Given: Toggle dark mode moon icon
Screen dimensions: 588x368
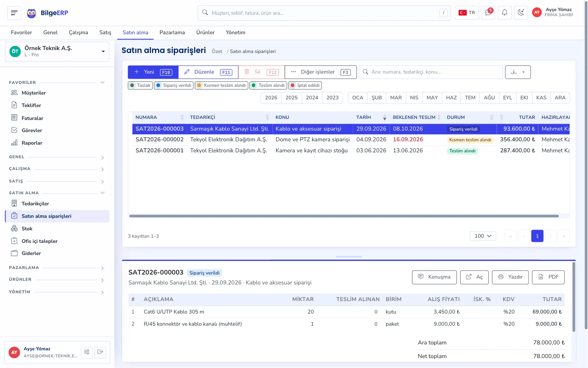Looking at the screenshot, I should pos(521,13).
